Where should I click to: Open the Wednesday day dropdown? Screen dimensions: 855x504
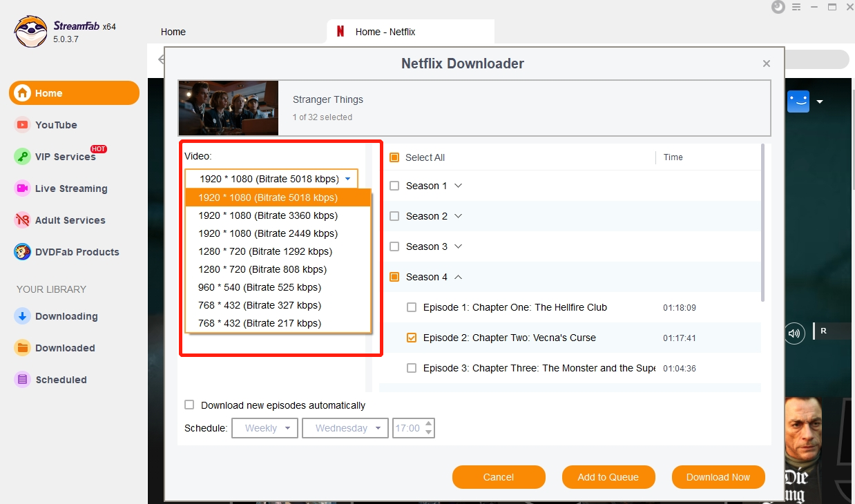(x=345, y=428)
